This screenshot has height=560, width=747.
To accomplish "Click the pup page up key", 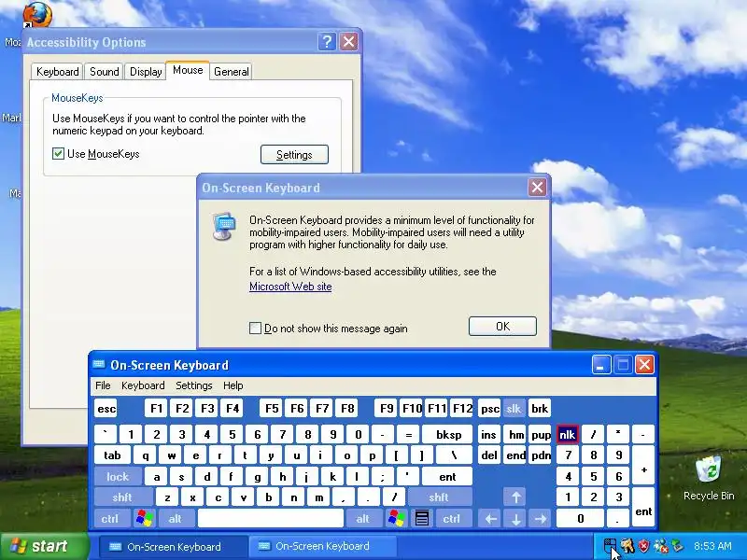I will click(541, 434).
